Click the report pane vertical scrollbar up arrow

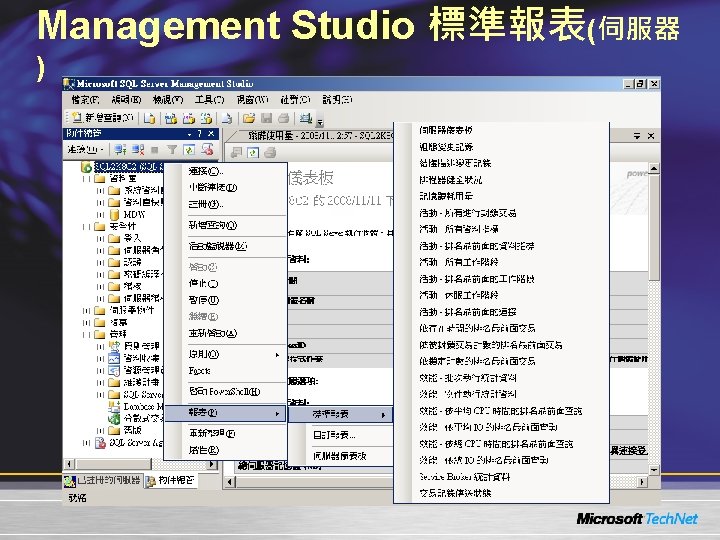pyautogui.click(x=654, y=169)
